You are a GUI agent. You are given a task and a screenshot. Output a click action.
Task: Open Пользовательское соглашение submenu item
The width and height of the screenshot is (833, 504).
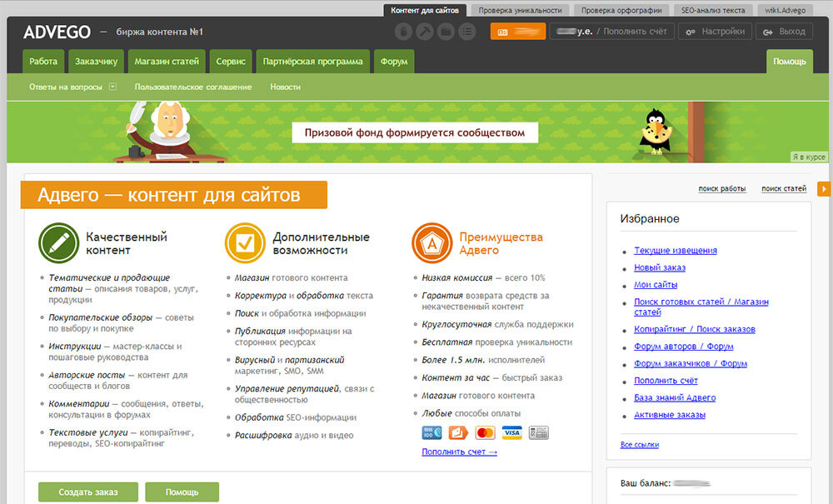click(x=193, y=87)
